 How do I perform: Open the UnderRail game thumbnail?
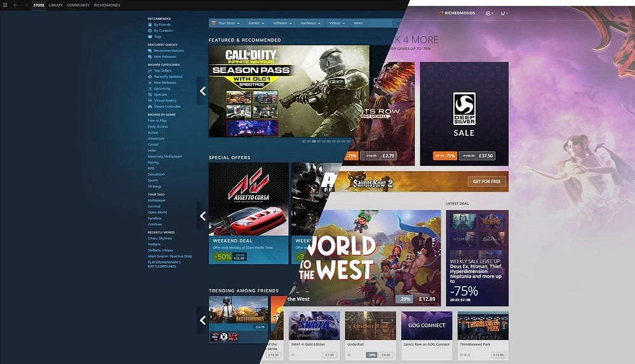click(x=370, y=325)
